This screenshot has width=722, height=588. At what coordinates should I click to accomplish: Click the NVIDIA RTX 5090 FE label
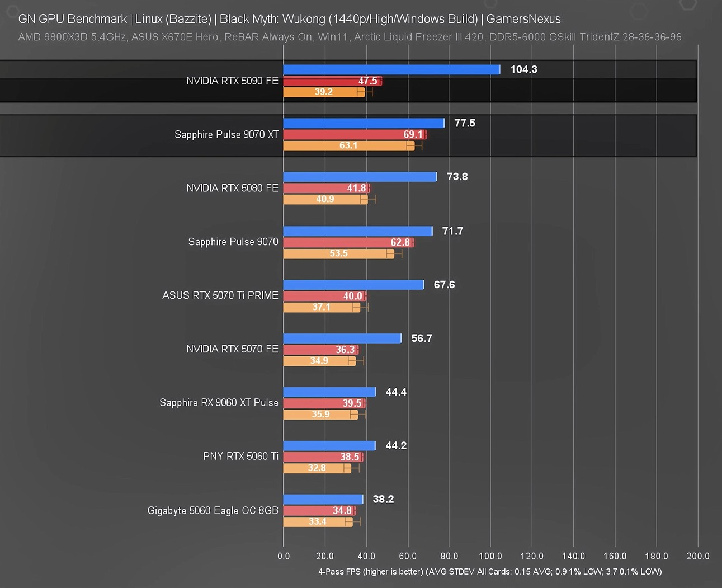pos(232,81)
